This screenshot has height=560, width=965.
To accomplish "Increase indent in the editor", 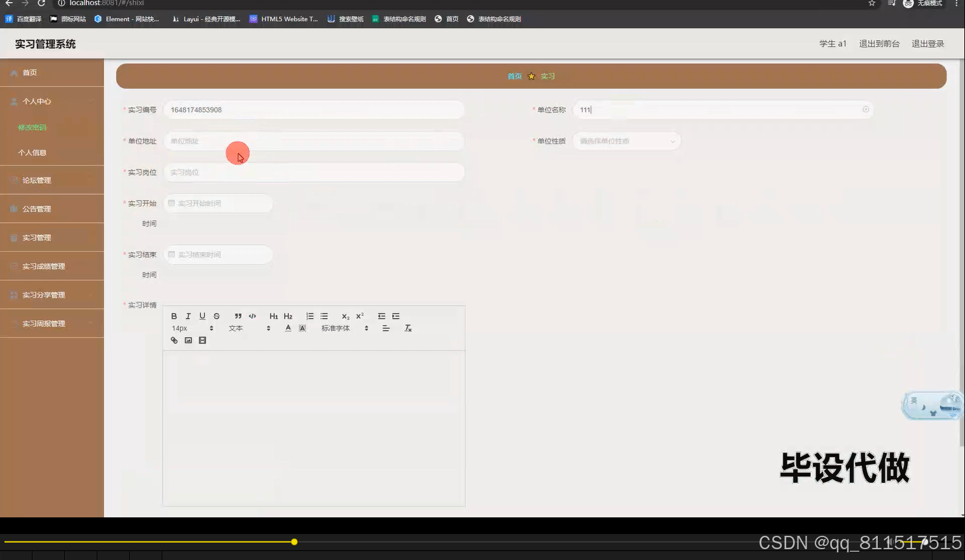I will (x=396, y=316).
